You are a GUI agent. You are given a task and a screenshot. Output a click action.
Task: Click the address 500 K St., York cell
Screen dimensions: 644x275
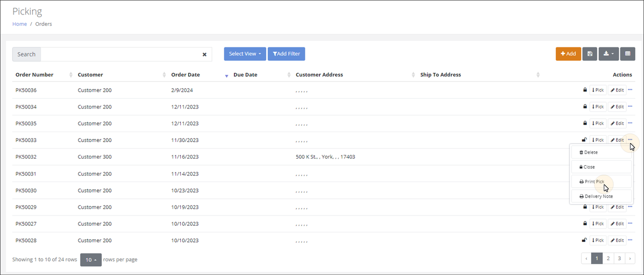click(325, 157)
